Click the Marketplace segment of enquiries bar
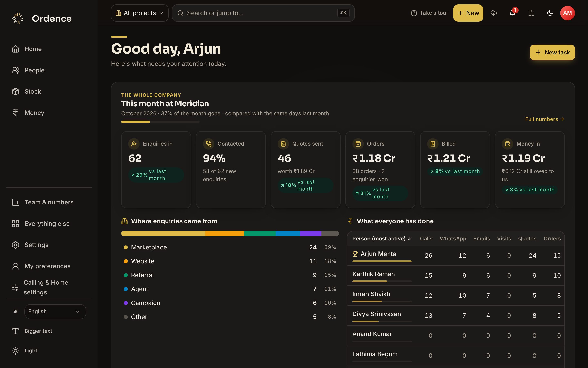Viewport: 588px width, 368px height. (x=163, y=233)
